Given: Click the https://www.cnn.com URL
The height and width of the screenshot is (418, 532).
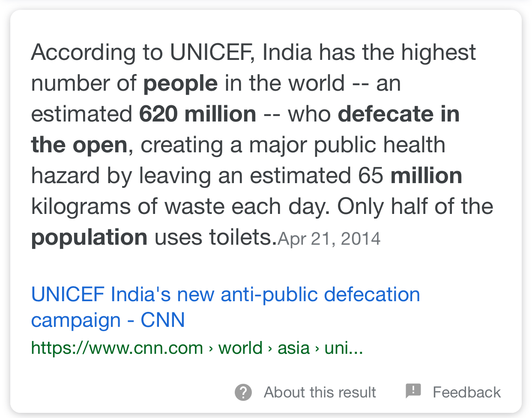Looking at the screenshot, I should pyautogui.click(x=117, y=348).
